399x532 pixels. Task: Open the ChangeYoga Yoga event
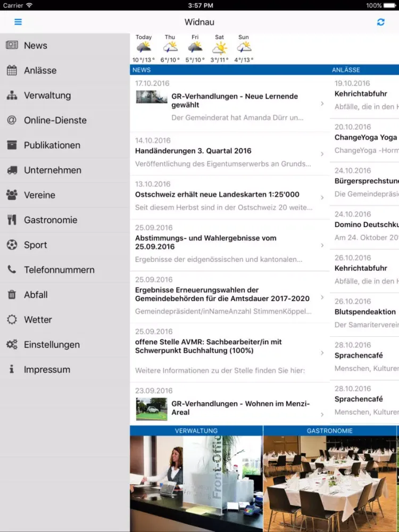tap(364, 140)
